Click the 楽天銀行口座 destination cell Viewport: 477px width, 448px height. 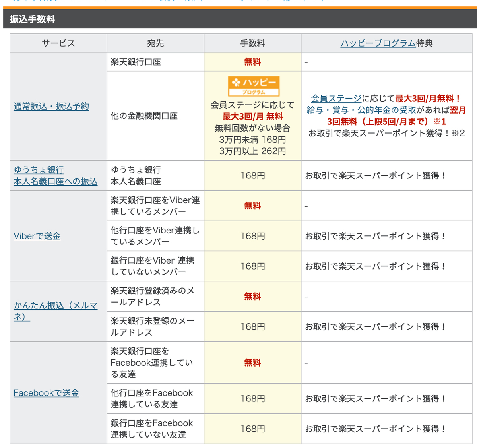155,62
